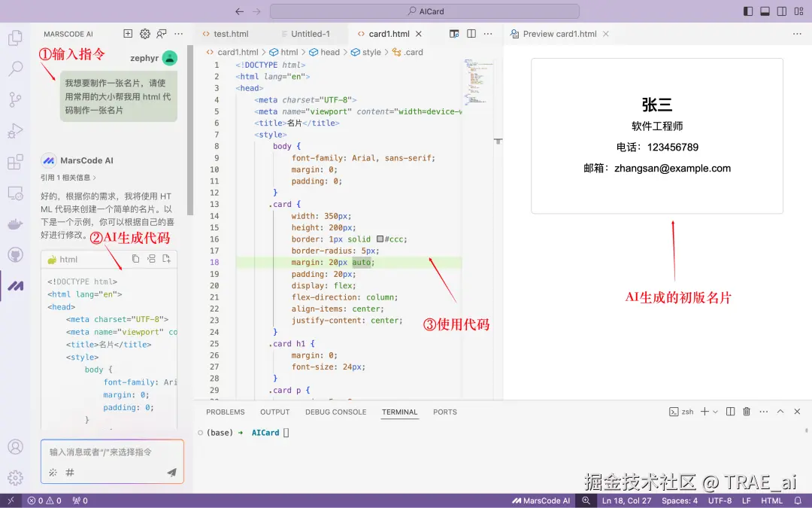Open MarsCode AI settings gear
Viewport: 812px width, 508px height.
point(145,34)
